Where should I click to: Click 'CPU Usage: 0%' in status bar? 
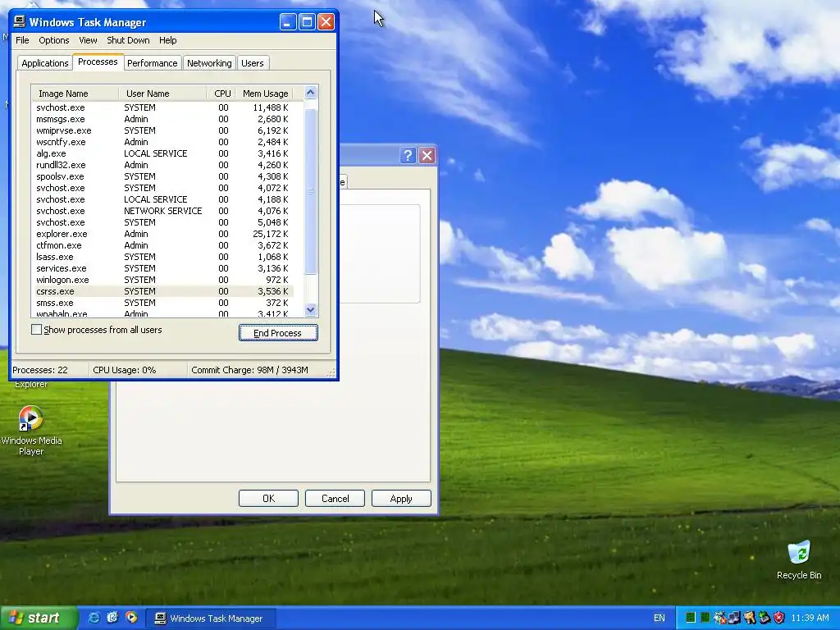click(125, 370)
